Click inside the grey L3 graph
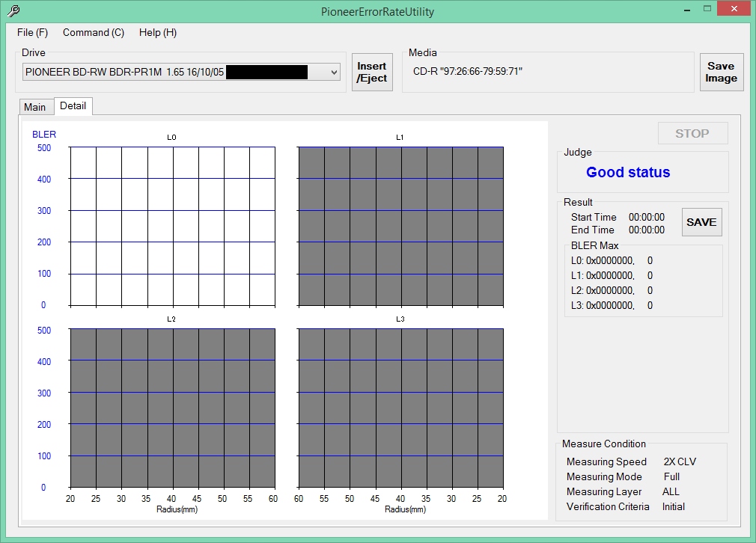 (x=400, y=408)
